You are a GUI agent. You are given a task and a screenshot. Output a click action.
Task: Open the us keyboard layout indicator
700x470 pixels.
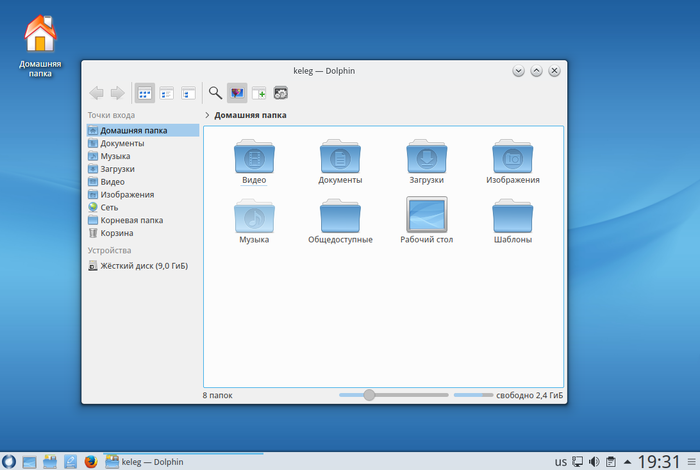point(561,462)
